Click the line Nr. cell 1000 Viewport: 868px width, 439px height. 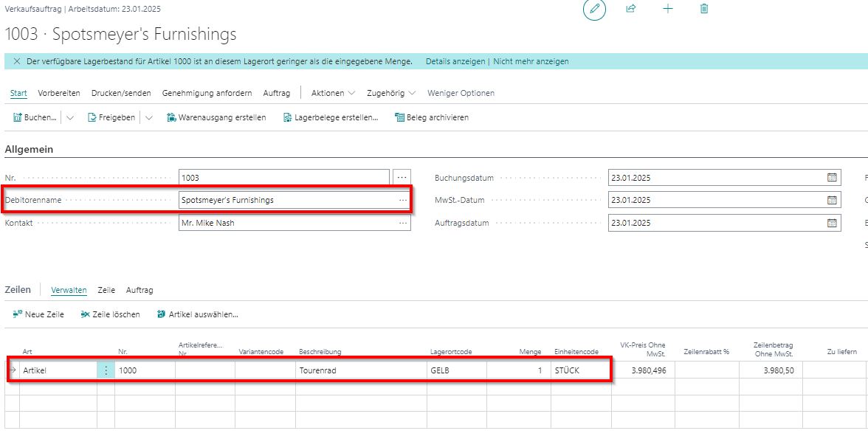click(145, 370)
